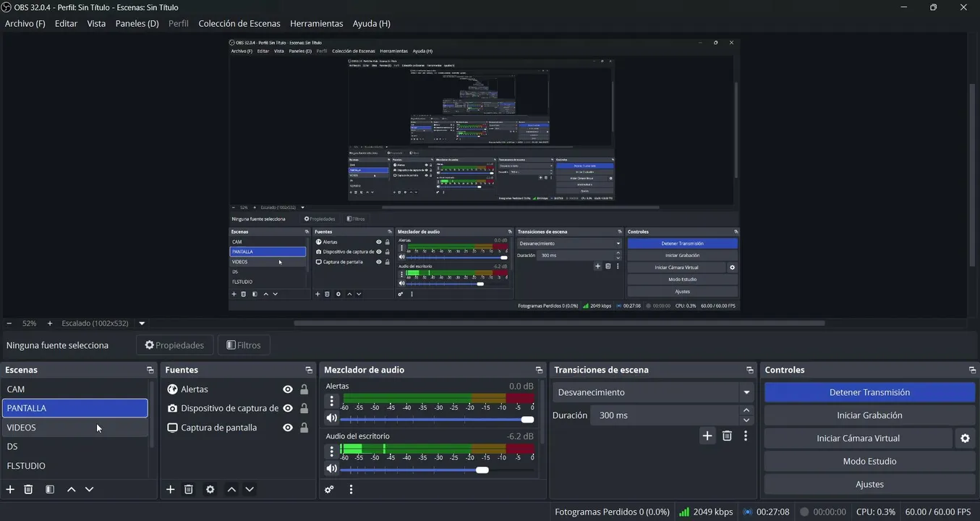The image size is (980, 521).
Task: Click Iniciar Grabación to start recording
Action: (869, 415)
